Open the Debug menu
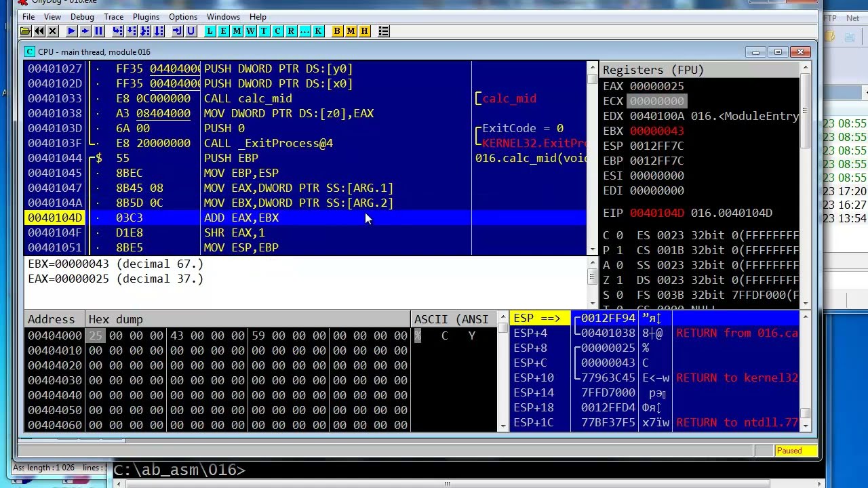 click(82, 17)
